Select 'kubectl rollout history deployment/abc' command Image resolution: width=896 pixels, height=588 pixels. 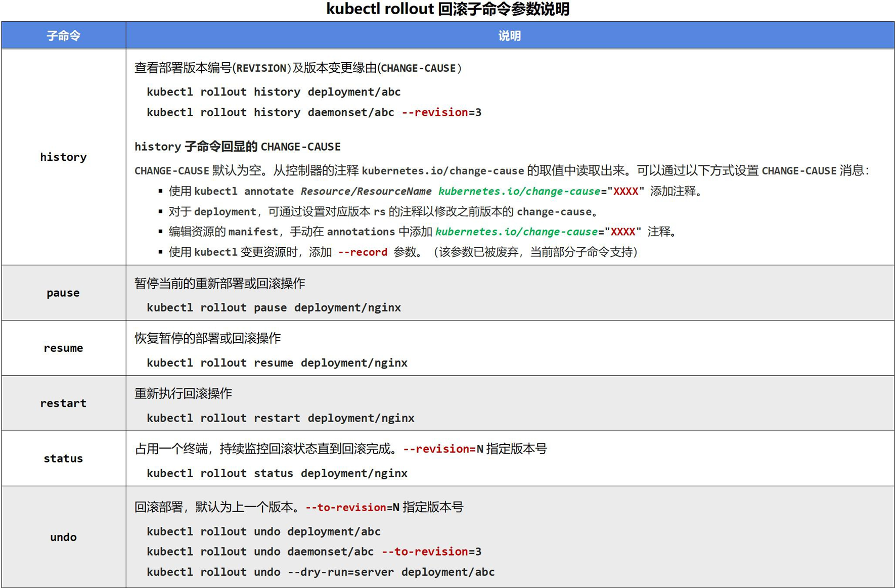click(274, 92)
